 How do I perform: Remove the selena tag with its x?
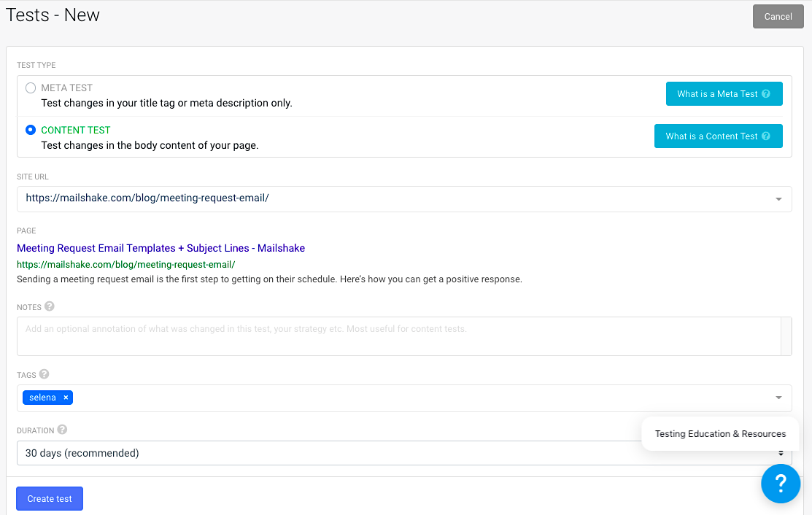pyautogui.click(x=66, y=398)
